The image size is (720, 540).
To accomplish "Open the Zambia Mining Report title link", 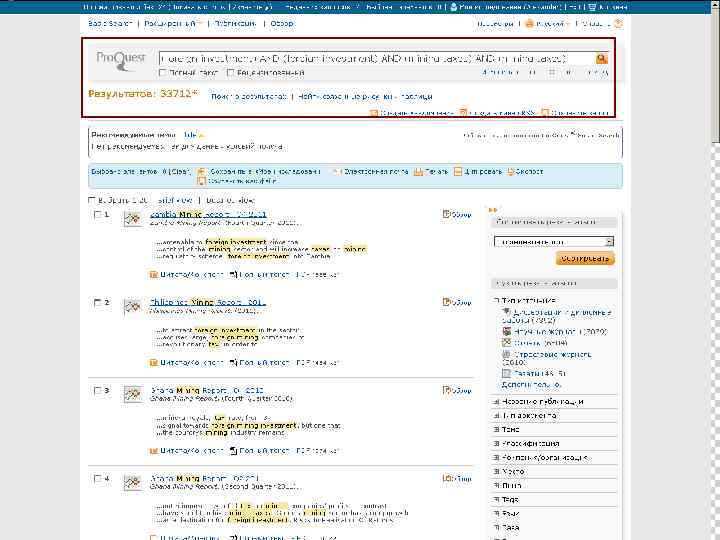I will point(208,214).
